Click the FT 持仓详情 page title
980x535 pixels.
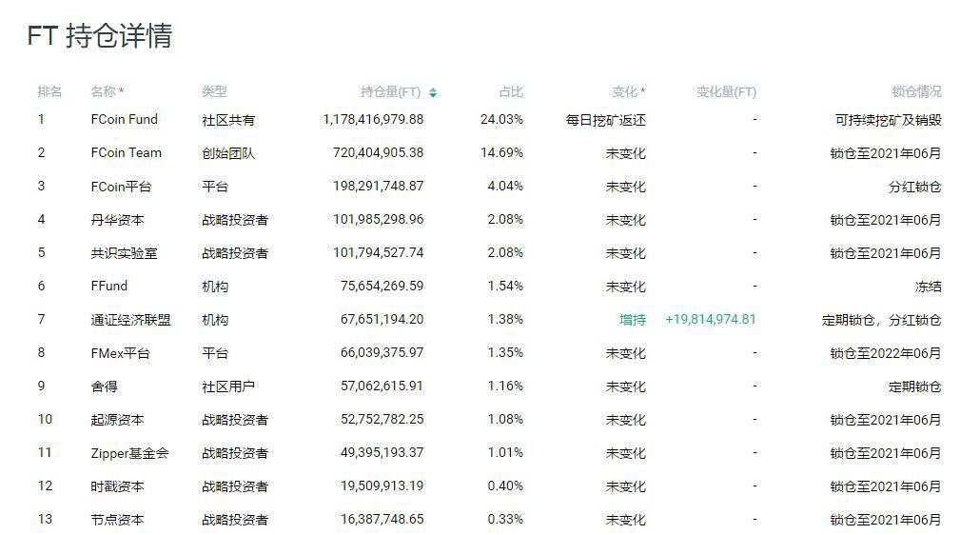click(100, 35)
